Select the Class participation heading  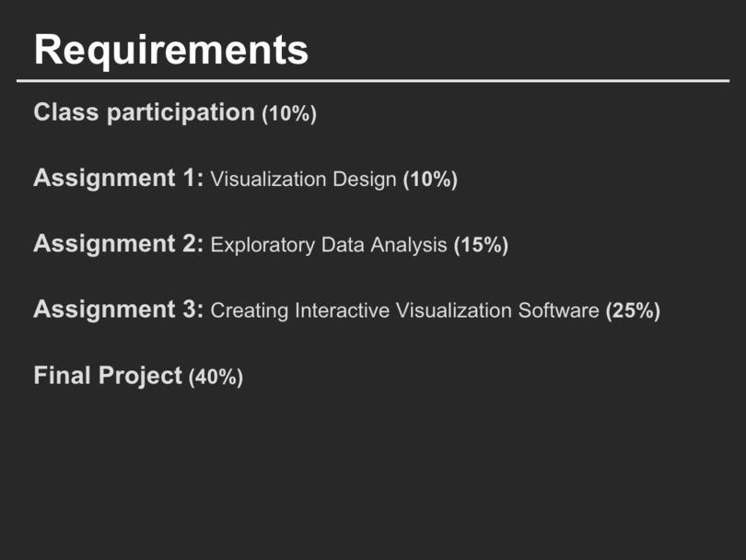tap(144, 113)
